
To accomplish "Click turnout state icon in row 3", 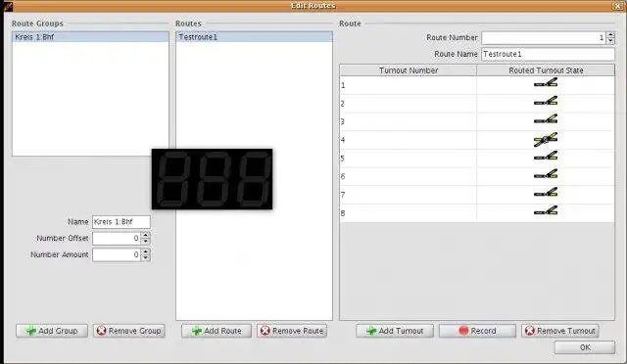I will coord(546,119).
